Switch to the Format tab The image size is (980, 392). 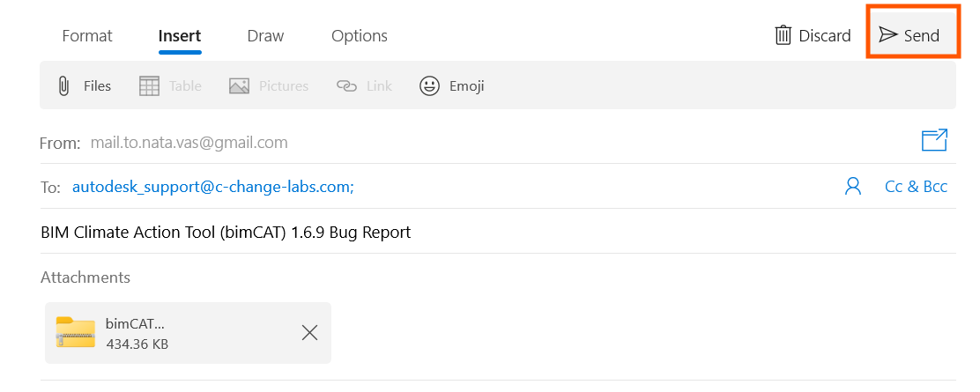[x=87, y=36]
